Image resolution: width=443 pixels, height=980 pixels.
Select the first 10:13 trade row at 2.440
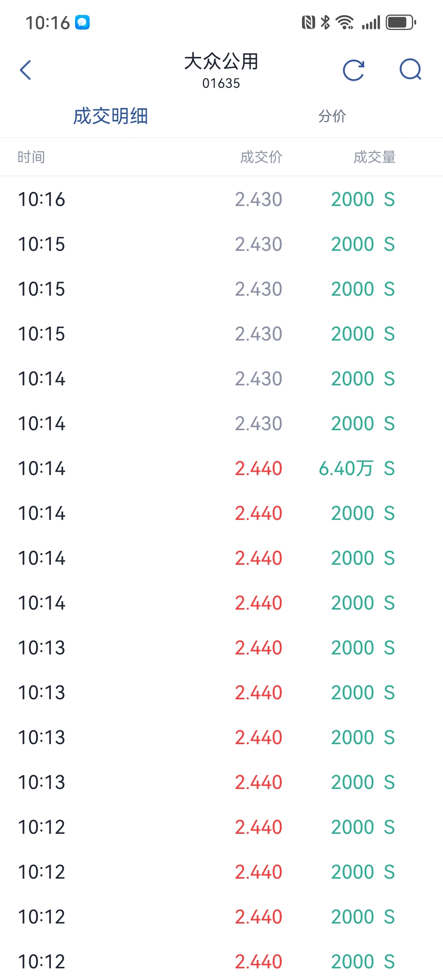click(x=221, y=647)
